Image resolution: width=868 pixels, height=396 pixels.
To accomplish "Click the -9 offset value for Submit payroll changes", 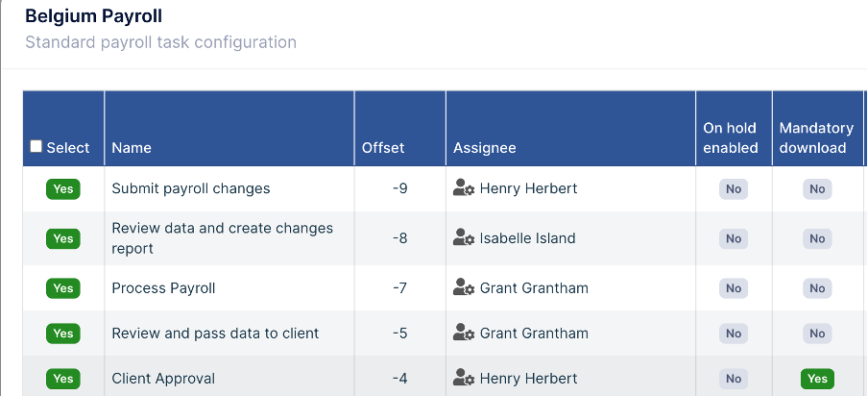I will 399,188.
